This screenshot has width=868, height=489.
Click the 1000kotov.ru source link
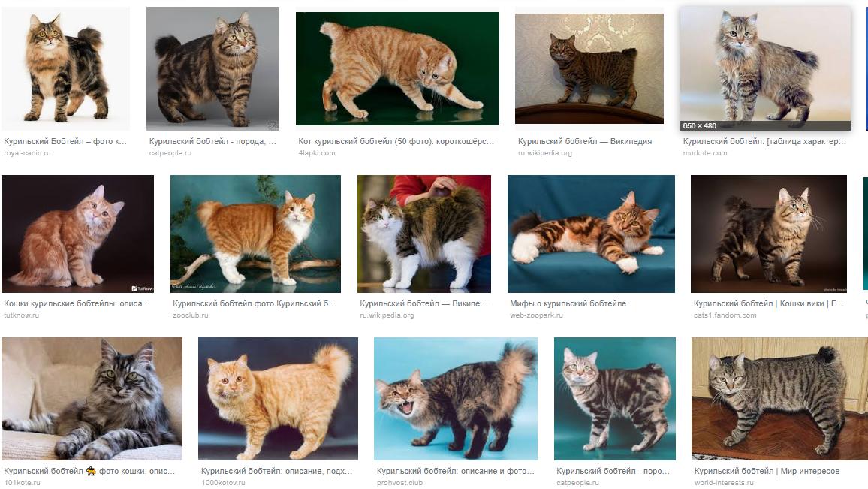(x=223, y=483)
